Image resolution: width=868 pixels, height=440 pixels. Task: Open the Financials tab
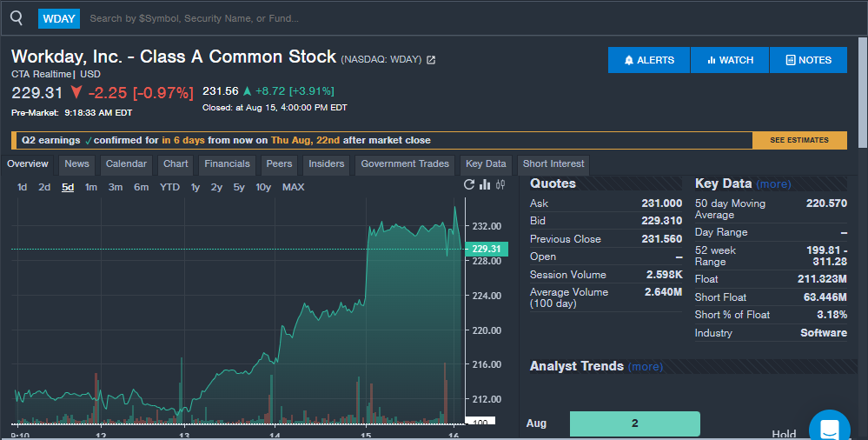pyautogui.click(x=227, y=164)
